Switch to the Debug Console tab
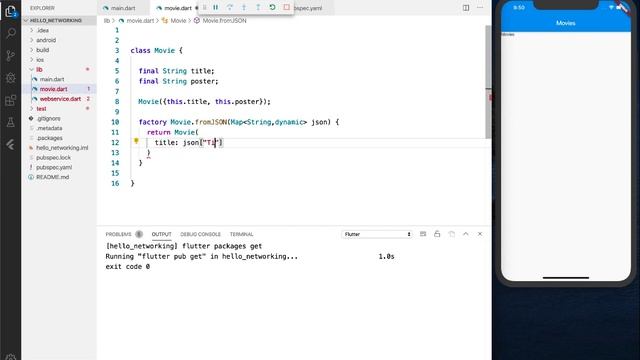 tap(200, 234)
